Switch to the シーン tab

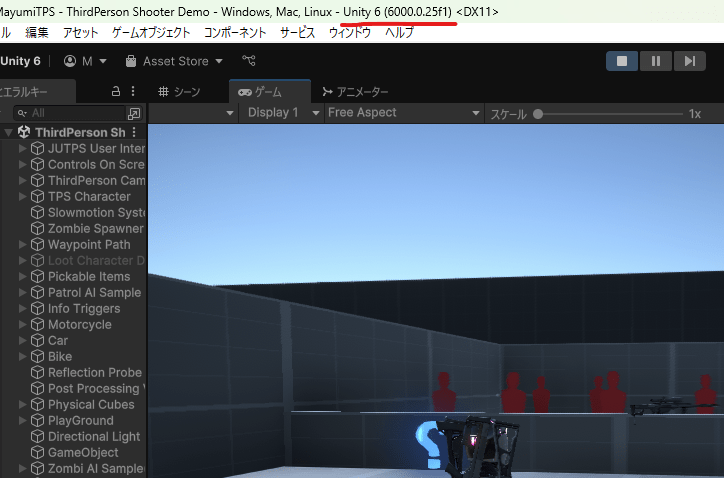179,92
